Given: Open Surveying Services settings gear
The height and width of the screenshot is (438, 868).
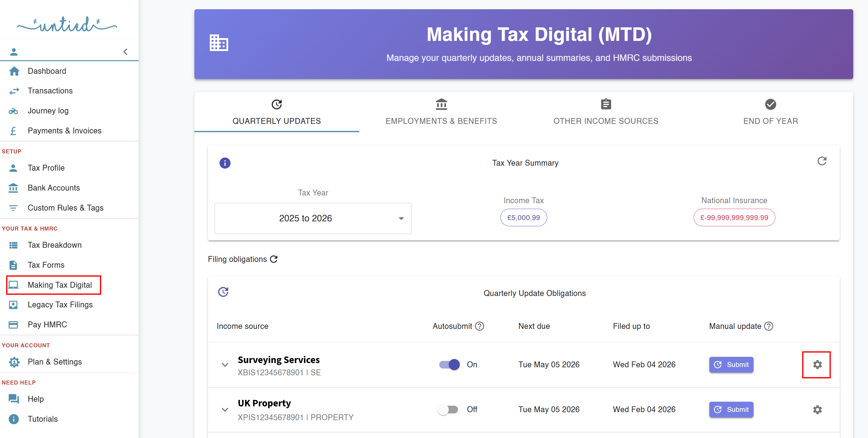Looking at the screenshot, I should click(x=818, y=365).
